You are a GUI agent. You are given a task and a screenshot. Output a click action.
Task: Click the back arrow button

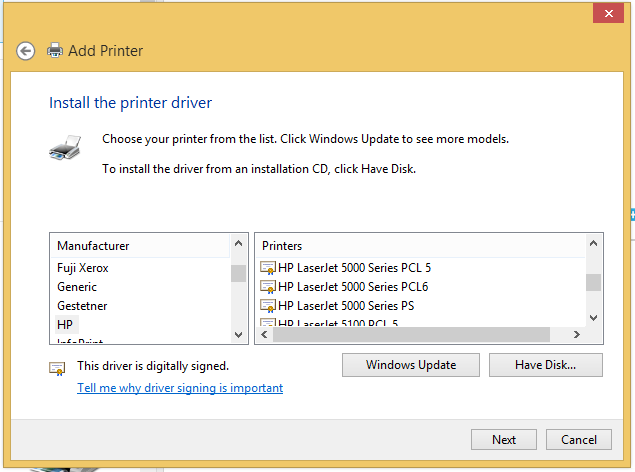(x=26, y=51)
